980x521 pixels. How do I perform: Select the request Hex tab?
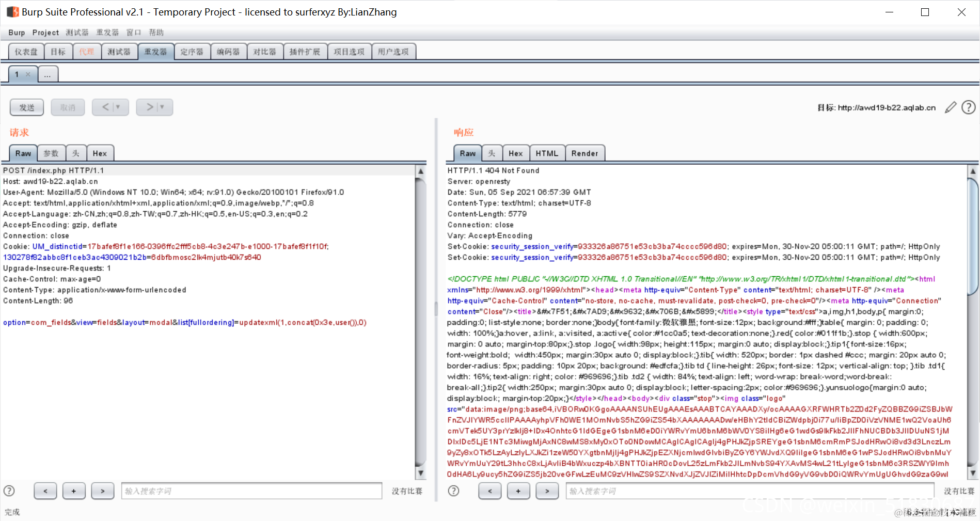pos(100,153)
